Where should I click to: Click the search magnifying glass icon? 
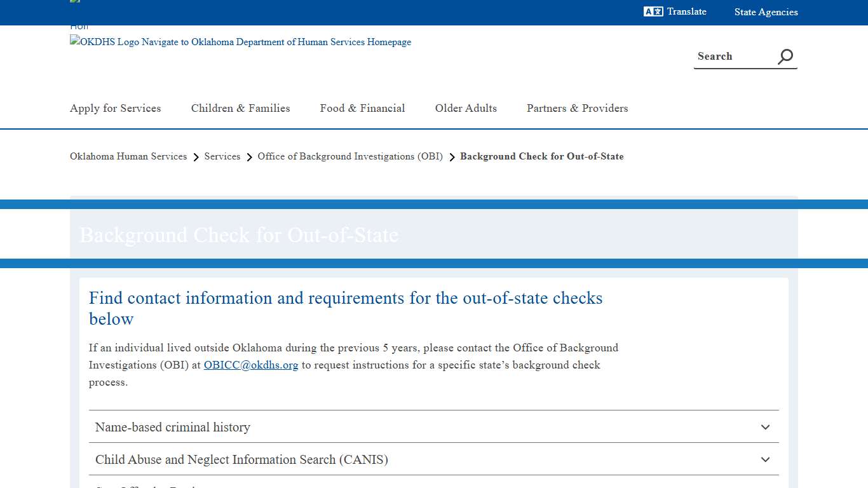pos(785,56)
